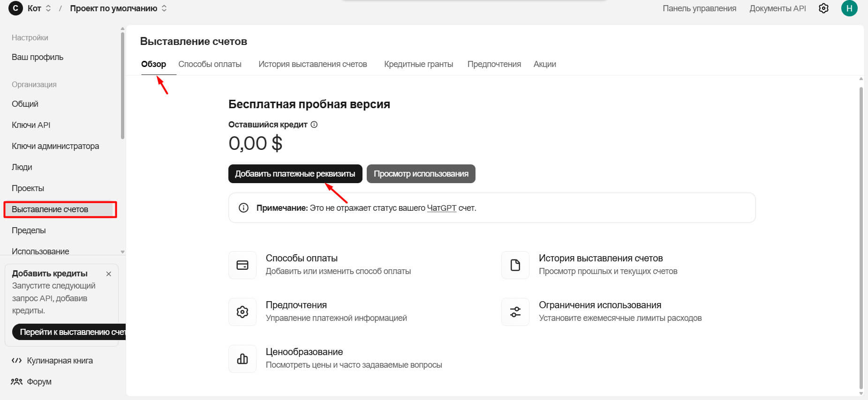
Task: Select Ваш профиль in sidebar
Action: pyautogui.click(x=38, y=57)
